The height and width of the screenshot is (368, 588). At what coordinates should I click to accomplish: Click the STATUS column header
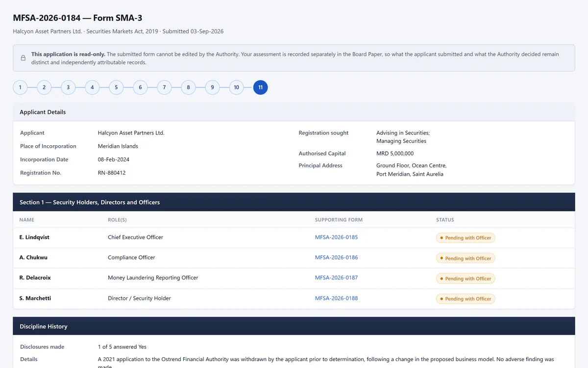445,220
